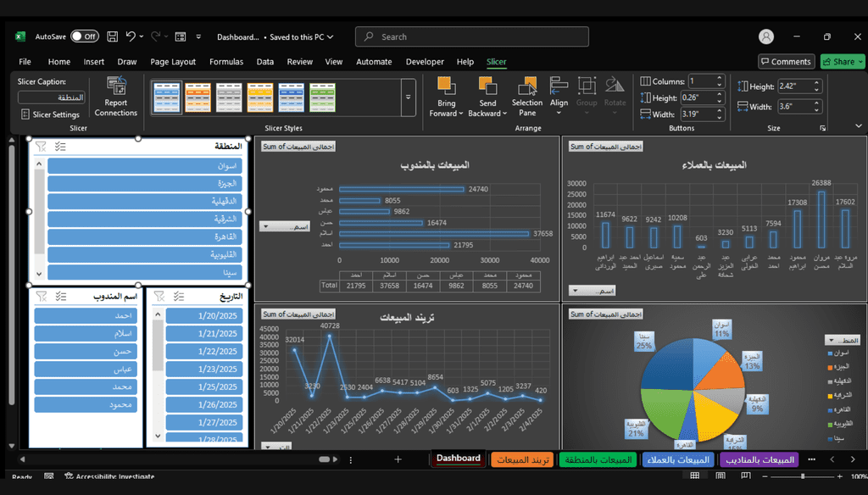Expand the Slicer Styles gallery
Screen dimensions: 868x495
(x=408, y=97)
